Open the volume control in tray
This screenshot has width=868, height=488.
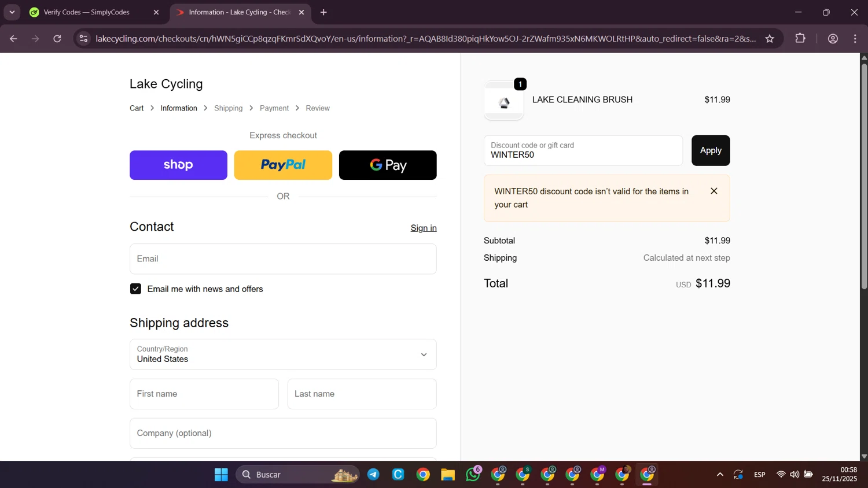[x=795, y=475]
